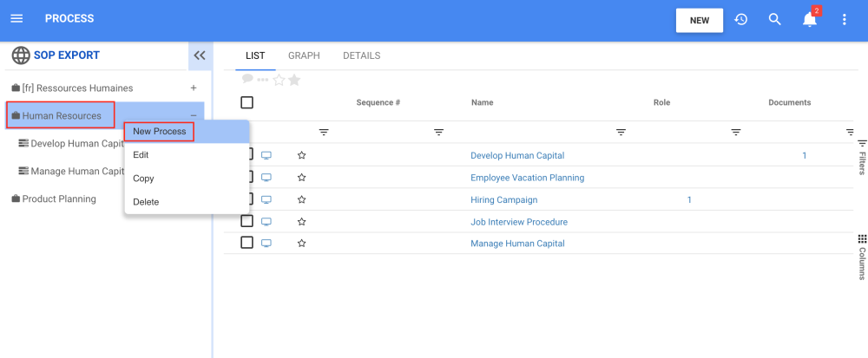Click monitor icon for Job Interview Procedure
This screenshot has height=358, width=868.
tap(266, 222)
